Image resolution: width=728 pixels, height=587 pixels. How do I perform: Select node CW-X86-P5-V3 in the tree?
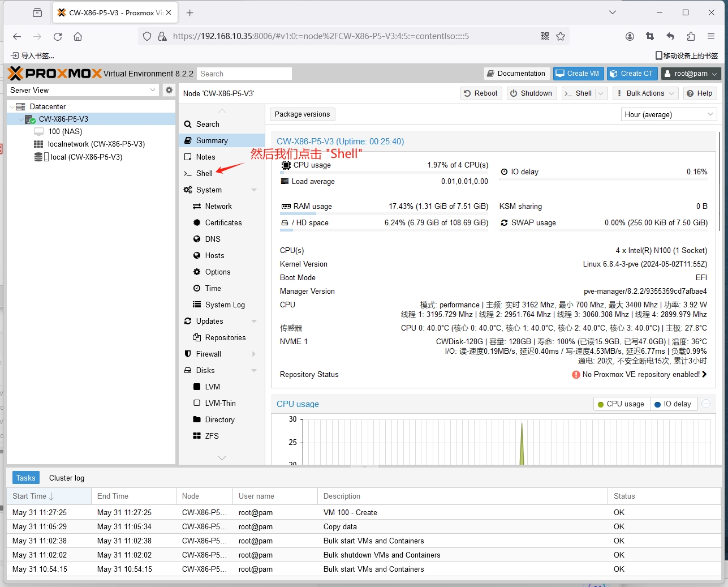[63, 119]
